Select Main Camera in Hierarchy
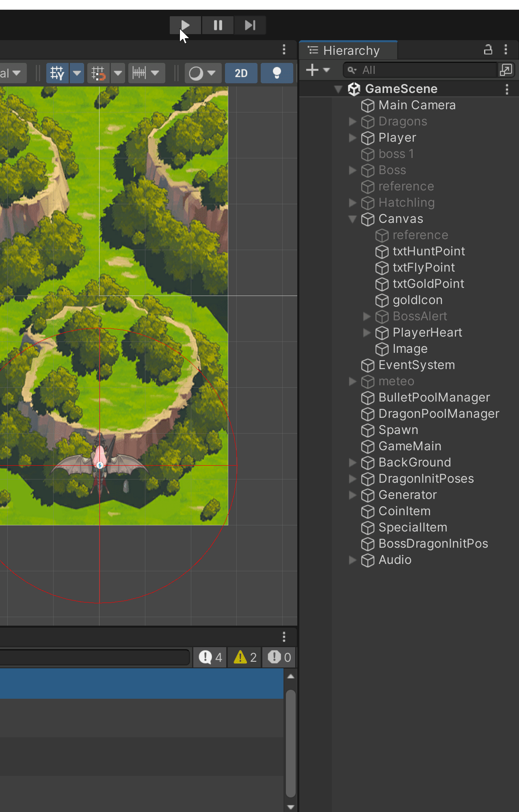The width and height of the screenshot is (519, 812). [417, 105]
